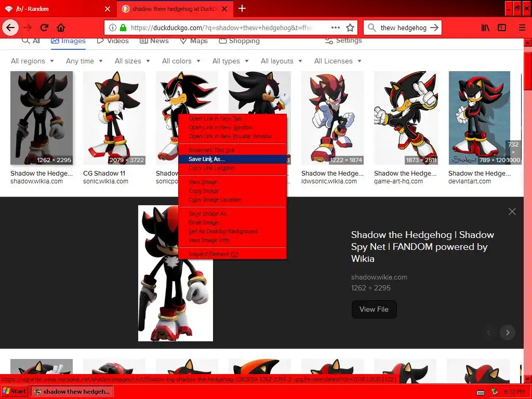Expand the All sizes filter
Screen dimensions: 532x399
click(x=132, y=61)
